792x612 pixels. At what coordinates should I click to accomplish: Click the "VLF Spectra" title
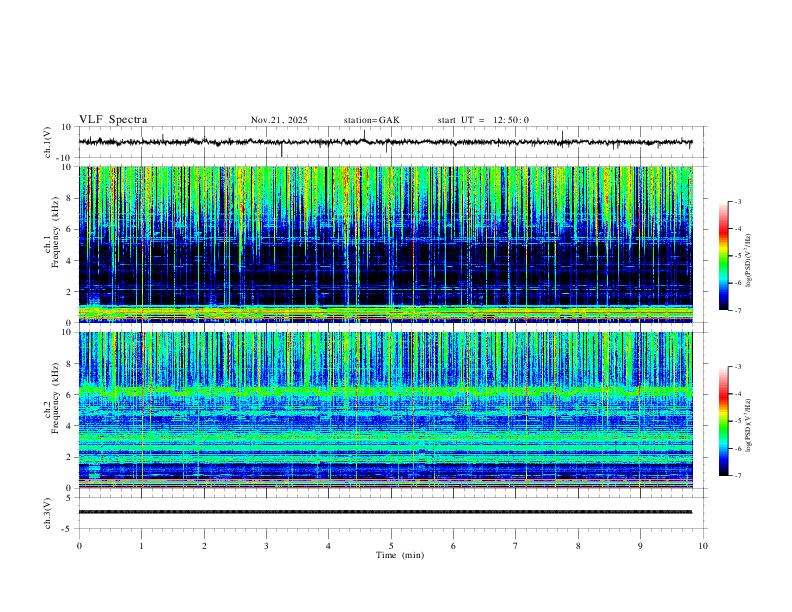[x=113, y=120]
